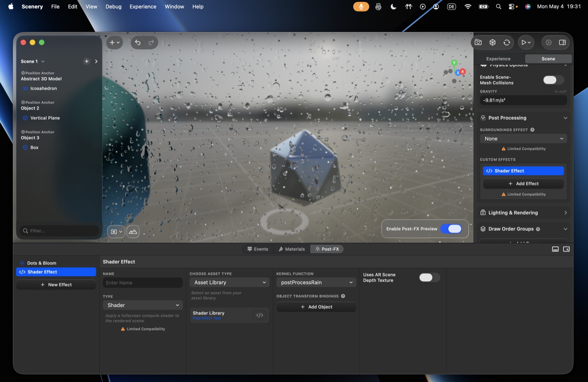588x382 pixels.
Task: Click the Filter search field
Action: [x=59, y=231]
